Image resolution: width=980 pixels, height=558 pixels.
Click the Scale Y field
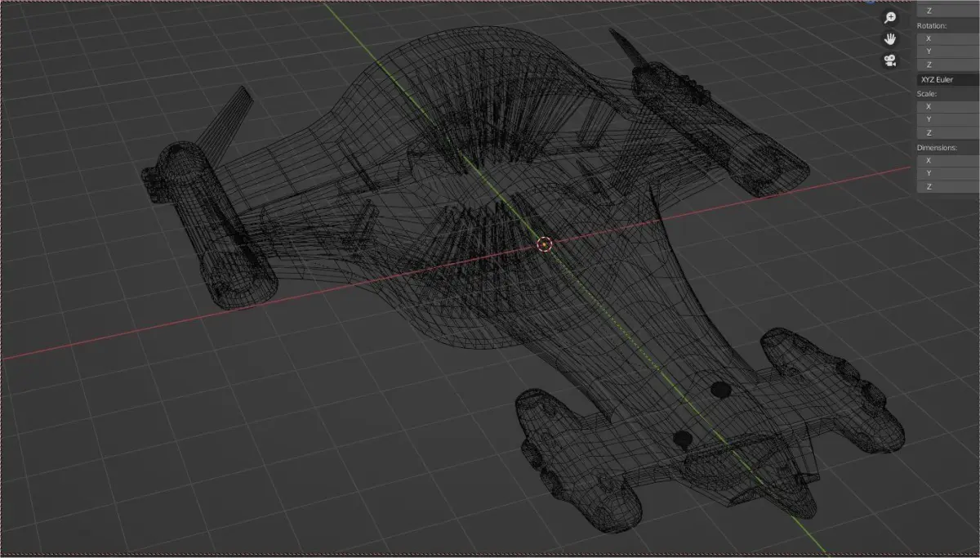tap(947, 119)
